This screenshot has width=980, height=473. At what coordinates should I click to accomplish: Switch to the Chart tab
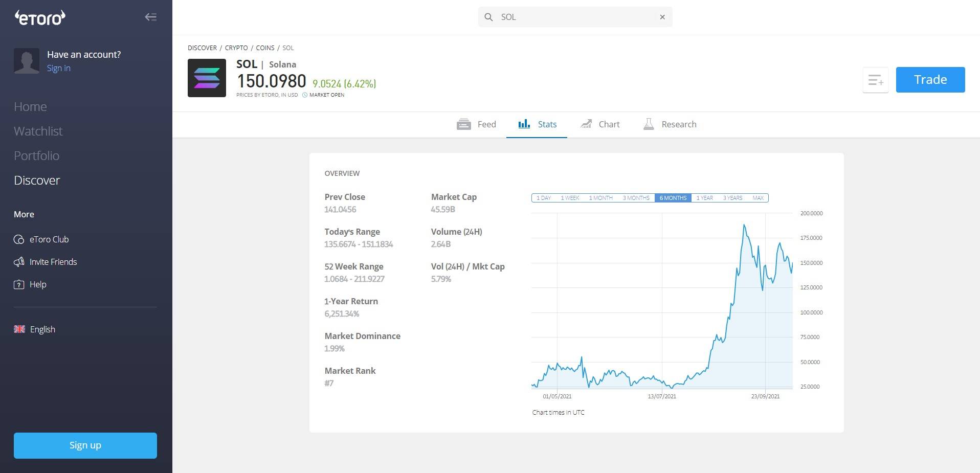pos(599,124)
